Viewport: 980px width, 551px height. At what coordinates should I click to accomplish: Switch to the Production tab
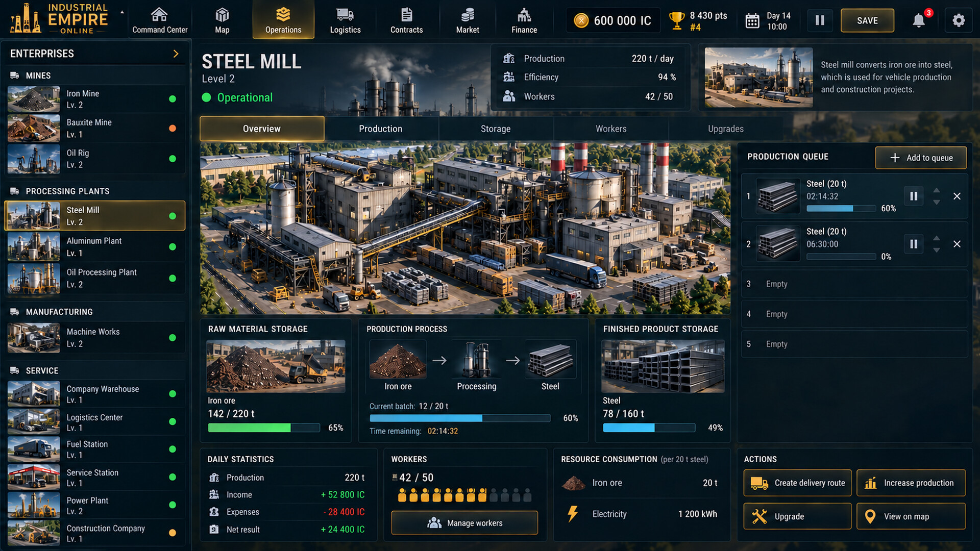point(380,129)
